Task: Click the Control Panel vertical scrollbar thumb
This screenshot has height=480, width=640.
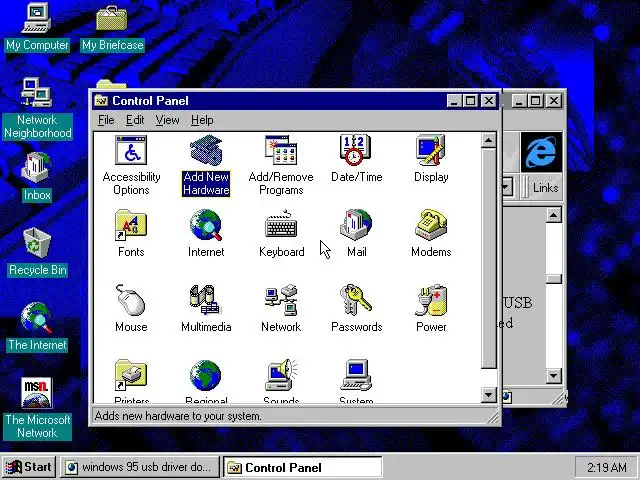Action: [489, 258]
